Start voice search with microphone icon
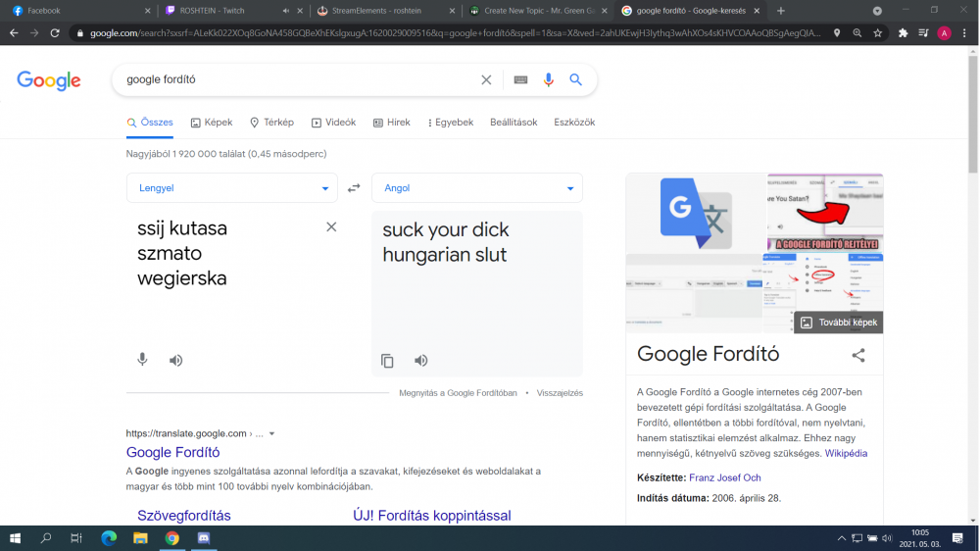Image resolution: width=980 pixels, height=551 pixels. (549, 80)
